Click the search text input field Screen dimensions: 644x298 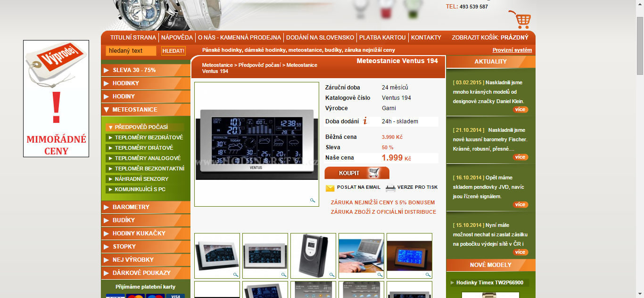tap(131, 51)
